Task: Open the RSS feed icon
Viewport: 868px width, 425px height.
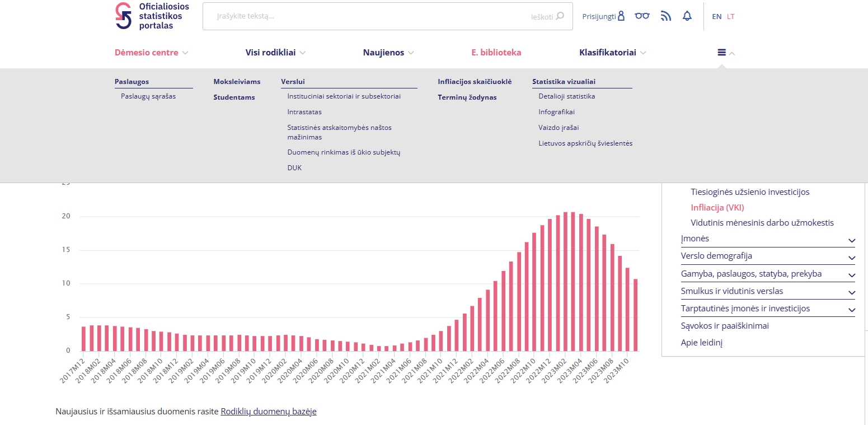Action: point(665,16)
